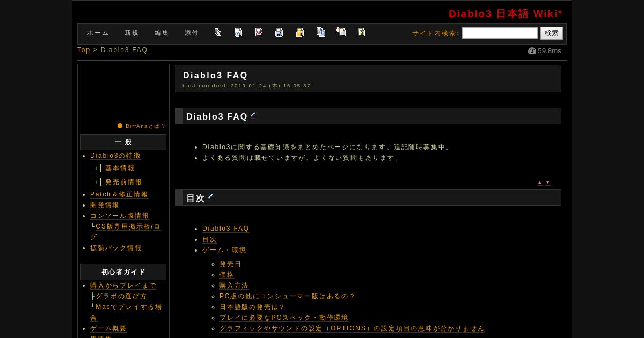Click the site search input field
This screenshot has width=644, height=338.
(x=500, y=33)
